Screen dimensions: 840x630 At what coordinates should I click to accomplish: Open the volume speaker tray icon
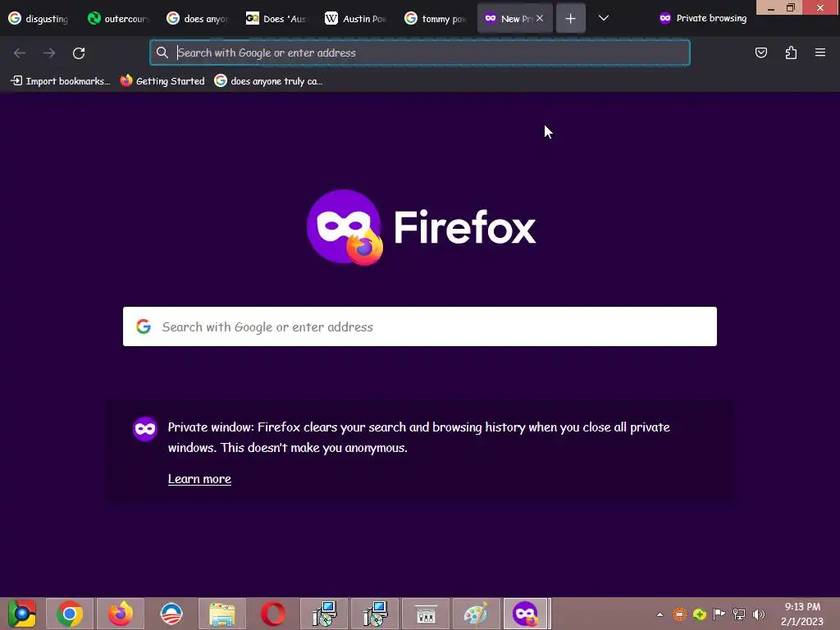[759, 614]
